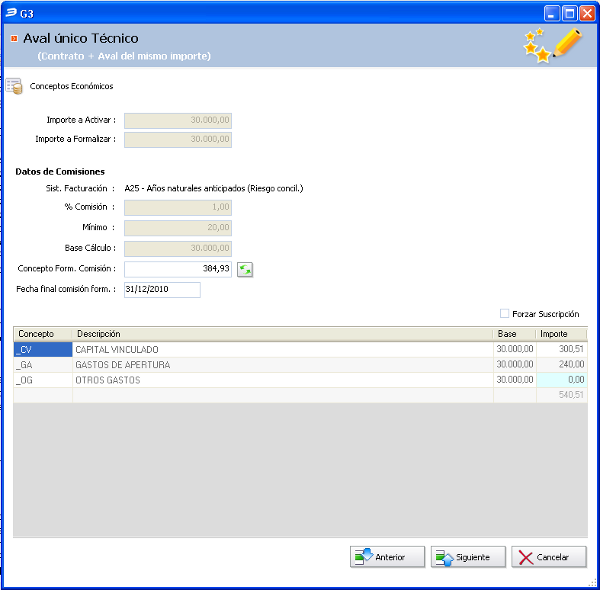
Task: Click the 540,51 total importe cell
Action: [562, 395]
